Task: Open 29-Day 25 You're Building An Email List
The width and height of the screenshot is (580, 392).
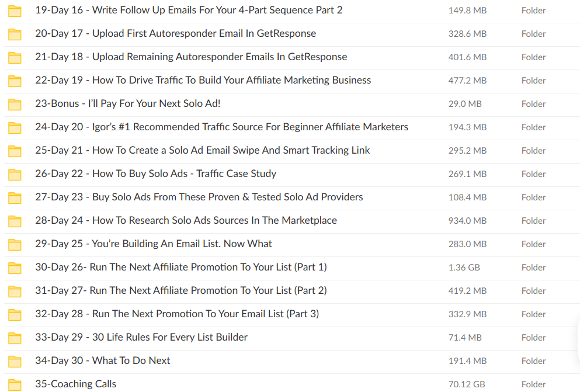Action: tap(153, 244)
